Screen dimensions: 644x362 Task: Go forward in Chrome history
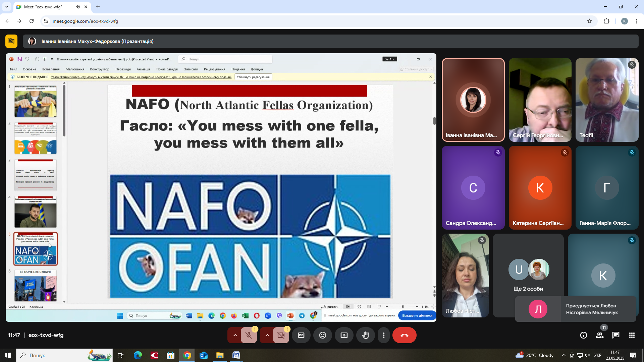(x=19, y=21)
